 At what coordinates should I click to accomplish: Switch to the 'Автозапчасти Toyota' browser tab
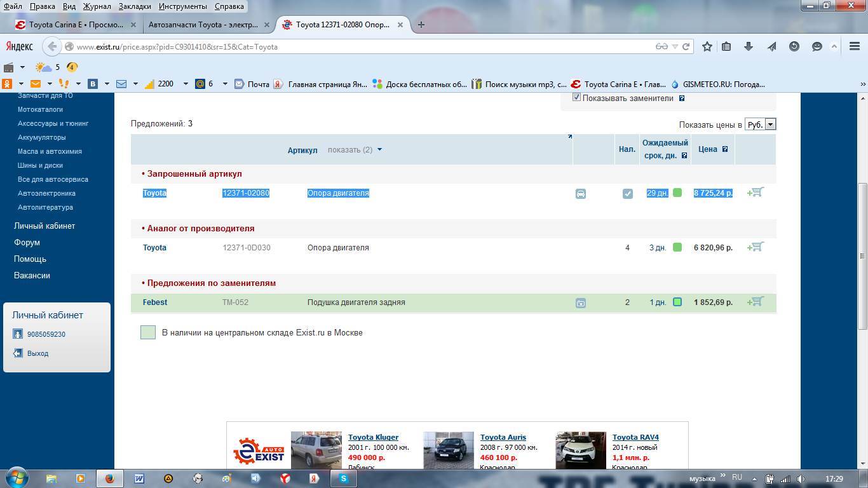[x=203, y=25]
